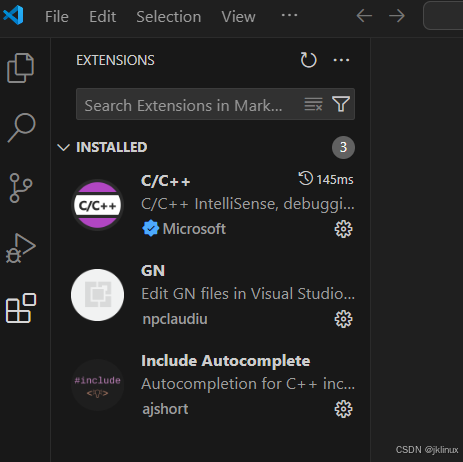Select the Extensions view icon
This screenshot has height=462, width=463.
click(x=21, y=308)
